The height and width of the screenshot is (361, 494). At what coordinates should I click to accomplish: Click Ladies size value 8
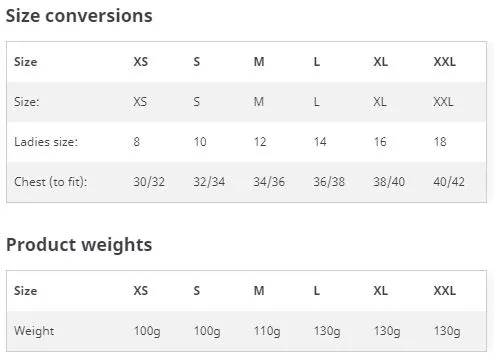pyautogui.click(x=137, y=142)
